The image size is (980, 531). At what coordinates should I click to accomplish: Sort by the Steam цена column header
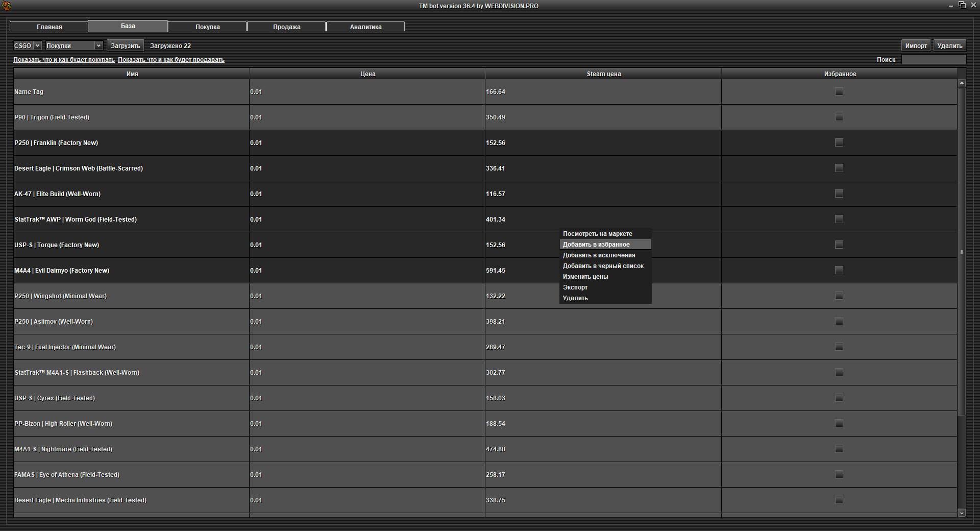pyautogui.click(x=603, y=74)
